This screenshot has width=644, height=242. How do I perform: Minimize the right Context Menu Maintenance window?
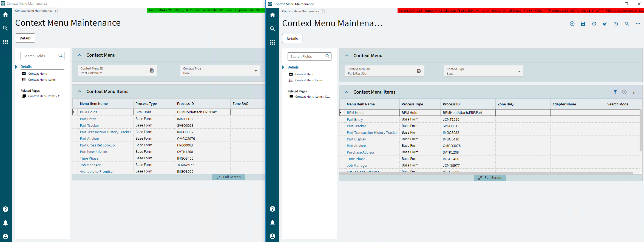click(x=614, y=4)
